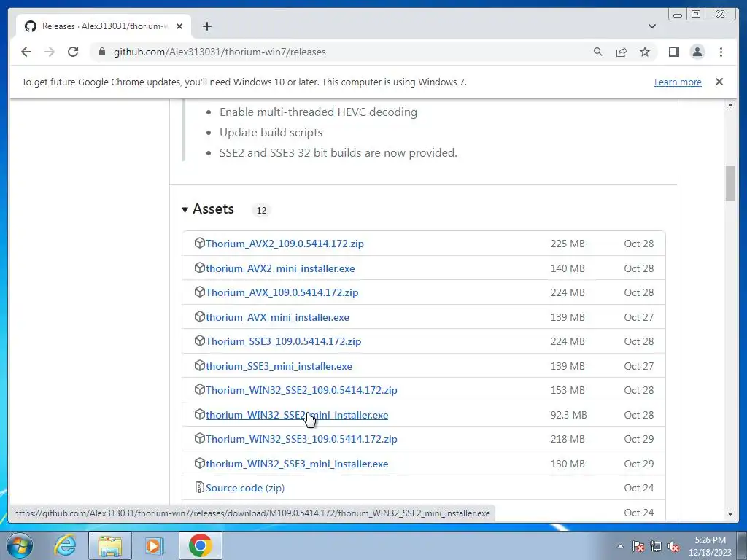This screenshot has width=747, height=560.
Task: Reload the GitHub releases page
Action: click(x=73, y=52)
